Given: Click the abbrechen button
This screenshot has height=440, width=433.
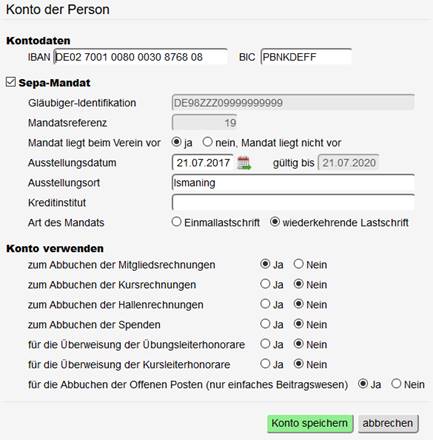Looking at the screenshot, I should click(x=388, y=423).
